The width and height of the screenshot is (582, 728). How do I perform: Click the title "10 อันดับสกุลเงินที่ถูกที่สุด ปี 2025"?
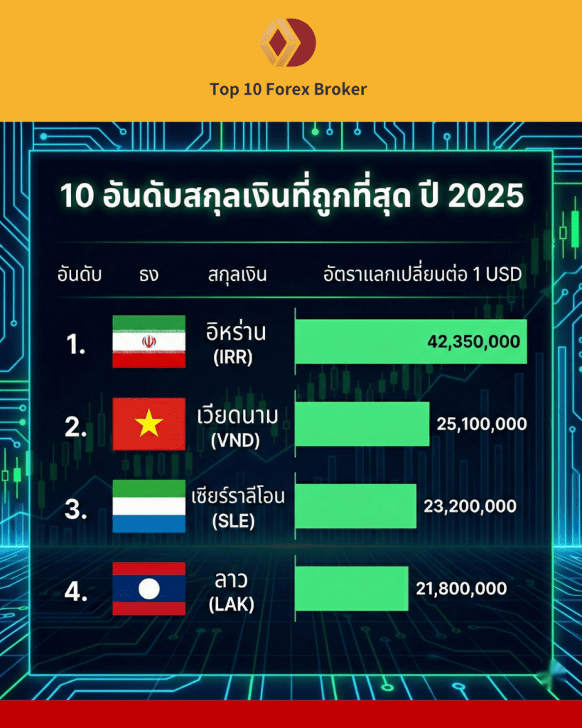point(291,196)
